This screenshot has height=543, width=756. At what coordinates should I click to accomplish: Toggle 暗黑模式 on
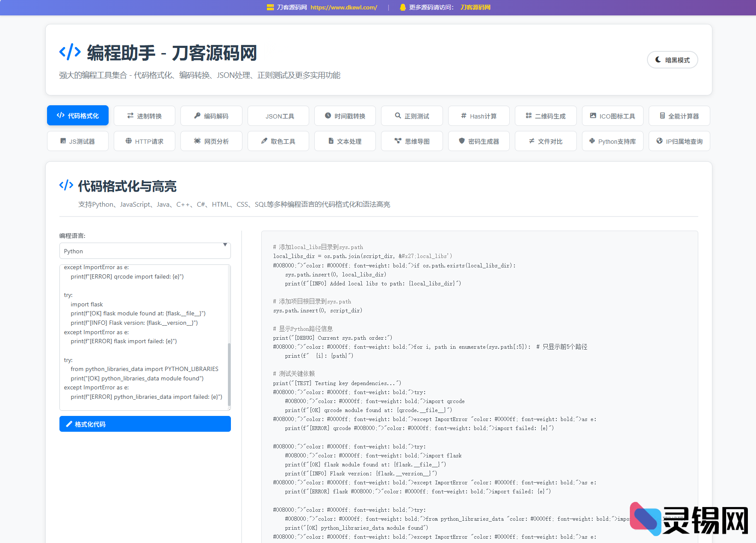point(672,59)
